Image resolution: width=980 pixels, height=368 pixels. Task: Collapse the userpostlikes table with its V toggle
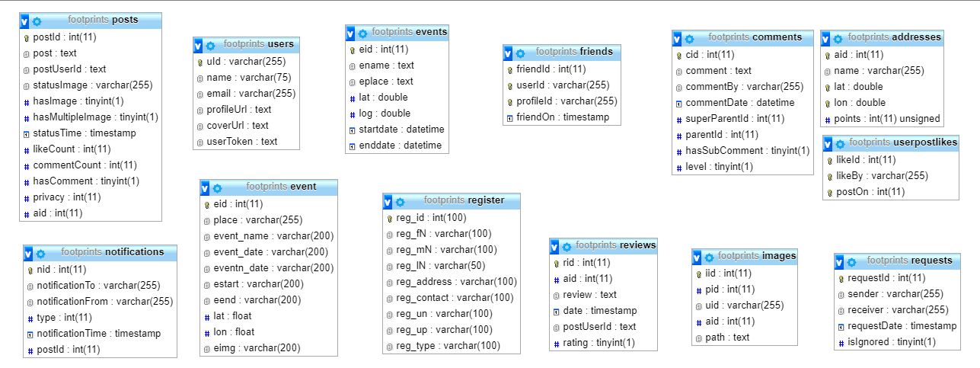tap(828, 143)
